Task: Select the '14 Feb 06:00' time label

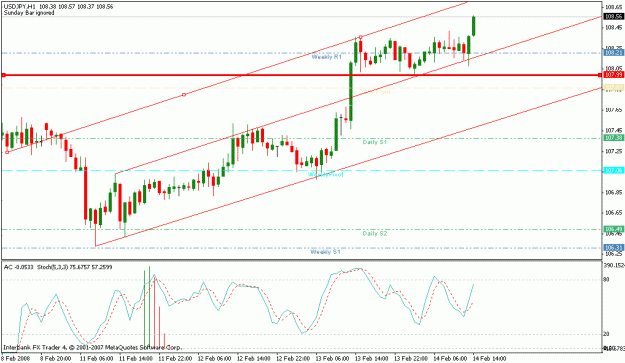Action: 450,359
